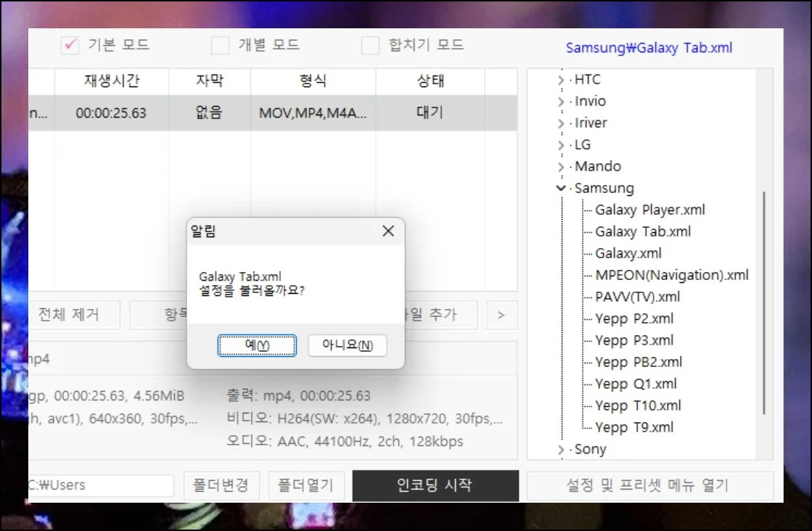Screen dimensions: 812x531
Task: Select Galaxy Player.xml preset
Action: coord(649,210)
